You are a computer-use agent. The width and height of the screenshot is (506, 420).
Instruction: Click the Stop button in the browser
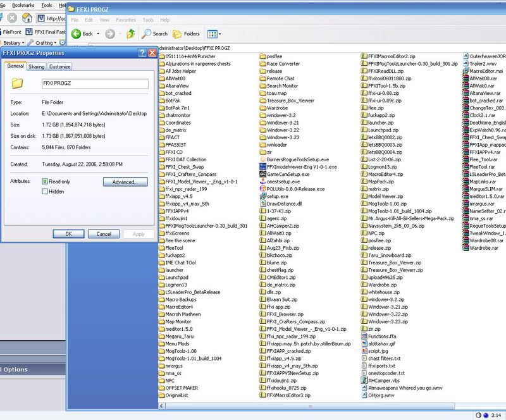pos(12,18)
